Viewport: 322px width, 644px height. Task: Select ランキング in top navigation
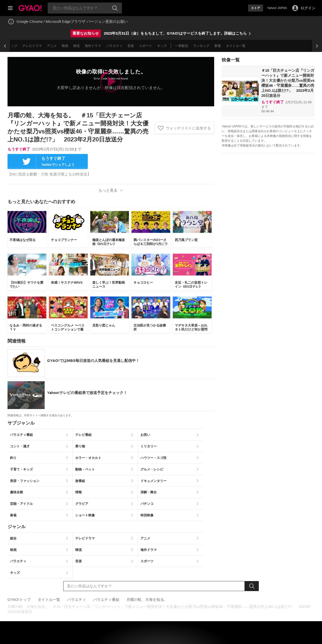coord(201,46)
